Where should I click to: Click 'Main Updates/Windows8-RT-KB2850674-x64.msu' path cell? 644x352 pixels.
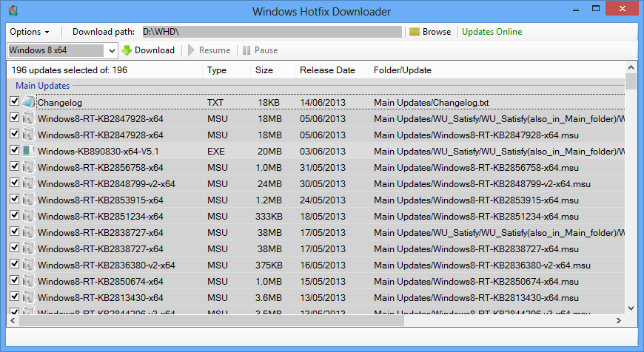click(x=476, y=282)
